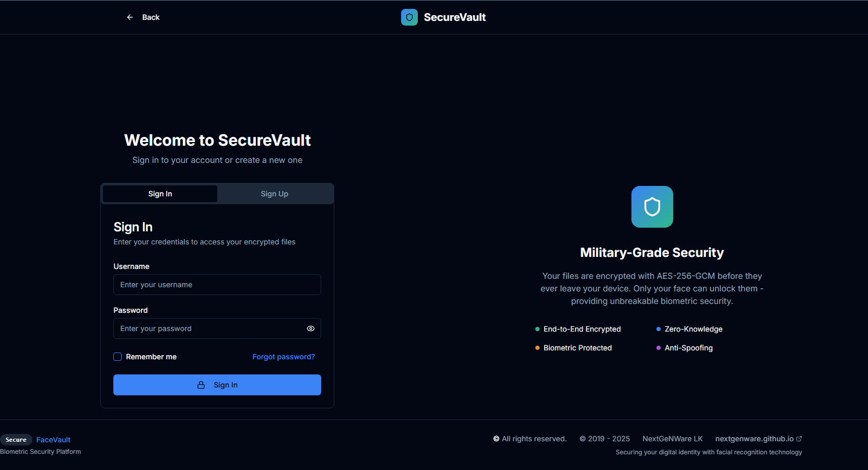Switch to the Sign Up tab
The image size is (868, 470).
point(274,193)
